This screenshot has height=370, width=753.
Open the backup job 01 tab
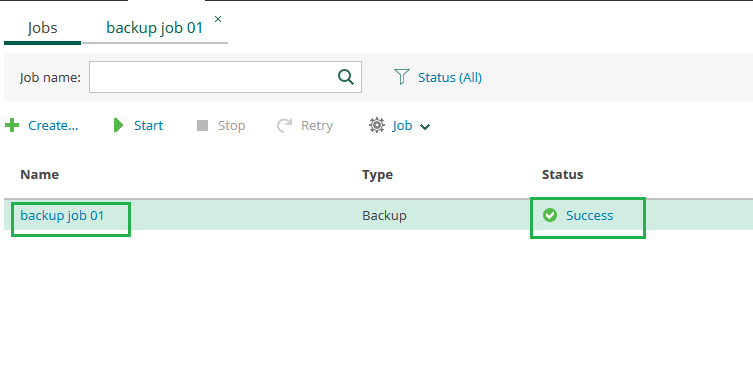tap(155, 28)
